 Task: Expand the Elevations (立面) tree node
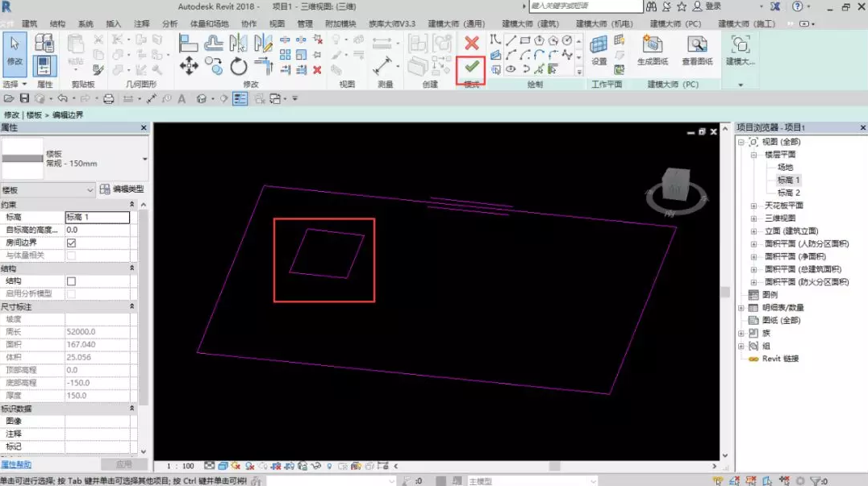coord(753,231)
